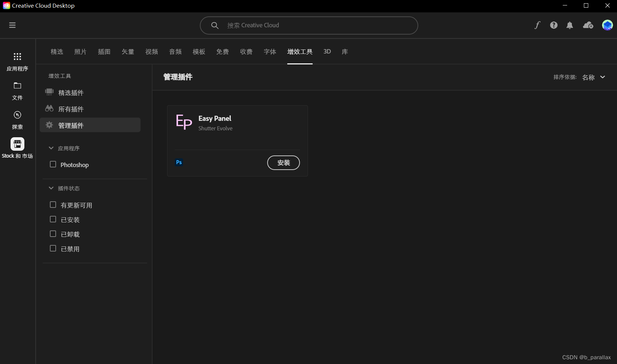Open the Easy Panel plugin title
This screenshot has width=617, height=364.
[215, 118]
